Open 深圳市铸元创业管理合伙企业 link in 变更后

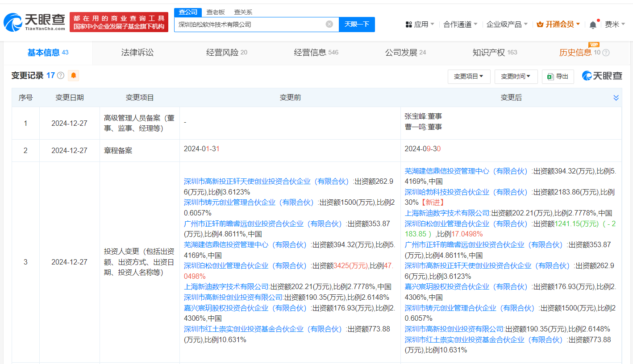(x=472, y=308)
